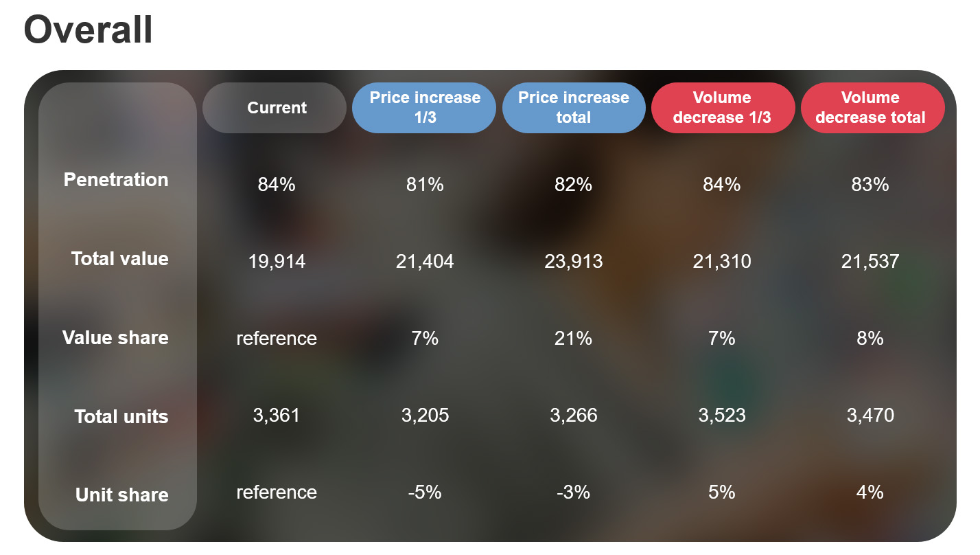Click the Volume decrease total header

[x=870, y=108]
